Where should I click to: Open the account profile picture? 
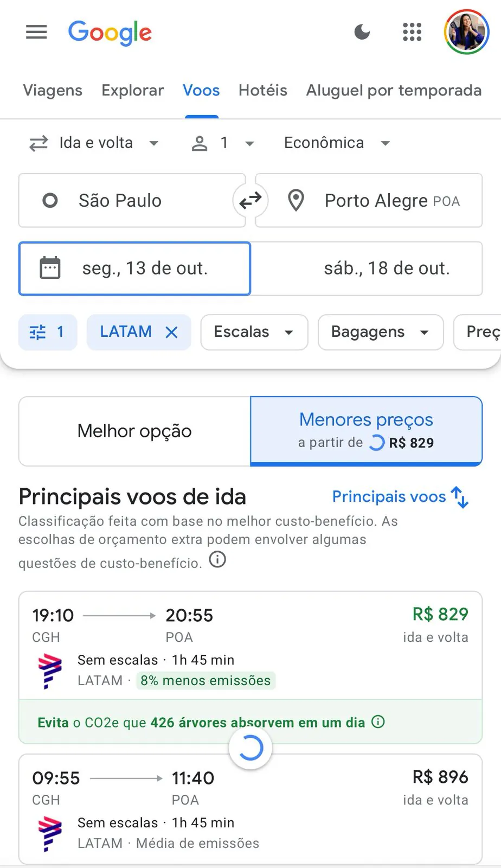pyautogui.click(x=466, y=32)
